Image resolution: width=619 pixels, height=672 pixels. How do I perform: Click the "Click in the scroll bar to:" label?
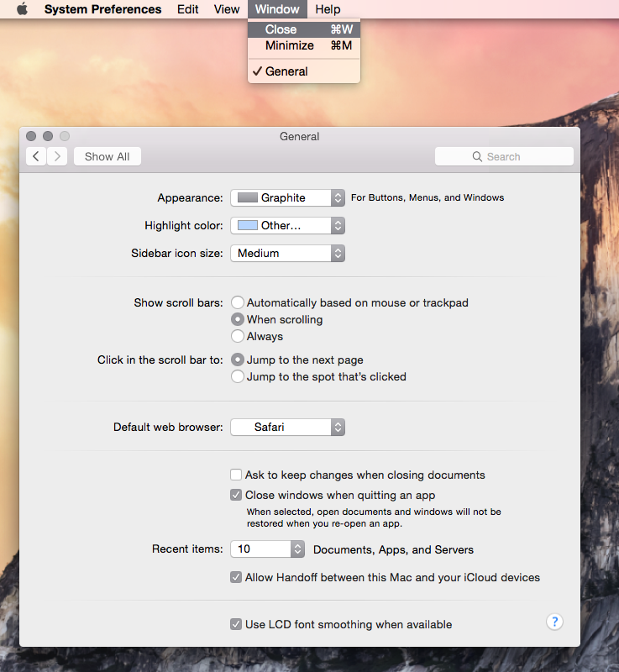[x=160, y=360]
